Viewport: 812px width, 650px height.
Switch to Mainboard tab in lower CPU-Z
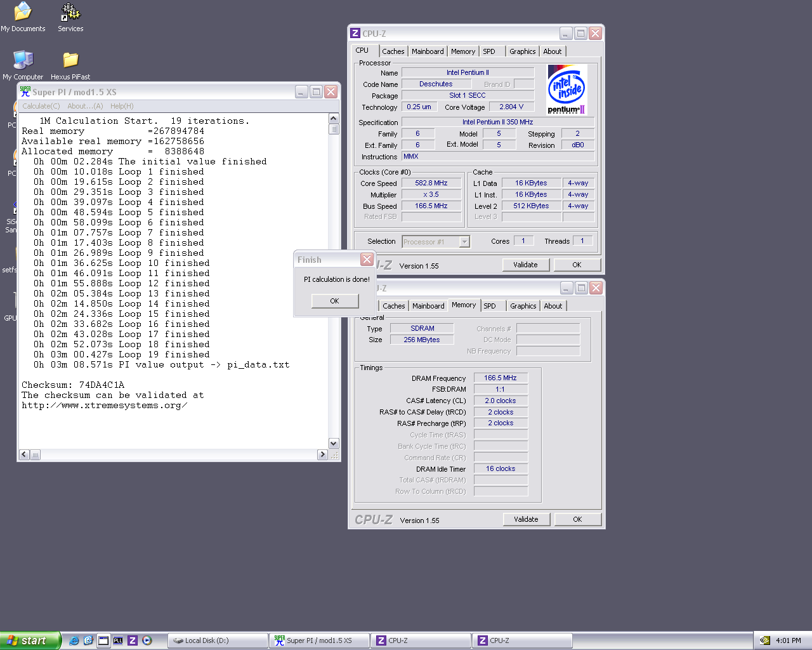428,306
